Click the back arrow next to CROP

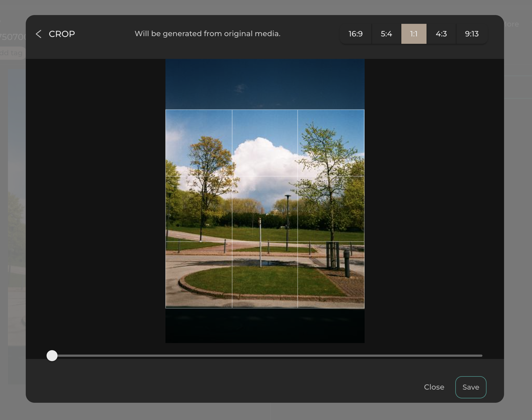coord(39,34)
